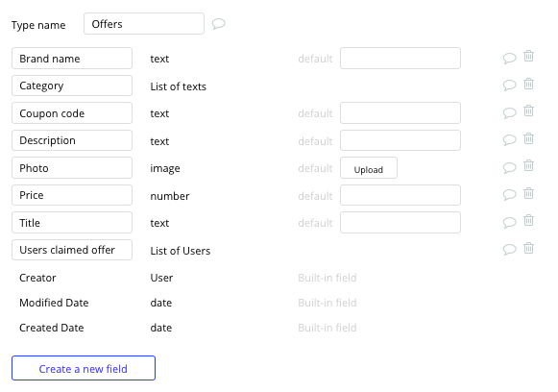Remove the Coupon code field via trash icon
558x392 pixels.
pyautogui.click(x=528, y=111)
